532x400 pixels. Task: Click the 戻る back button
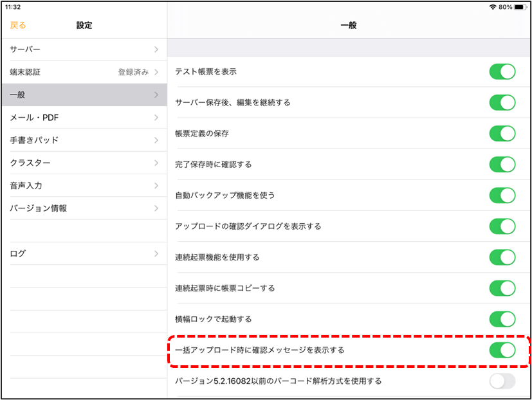coord(18,26)
